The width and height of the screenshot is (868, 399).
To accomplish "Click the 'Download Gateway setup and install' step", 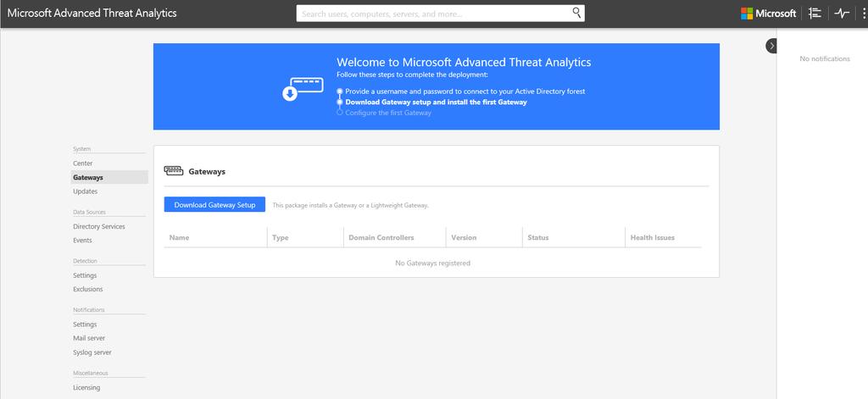I will [437, 102].
